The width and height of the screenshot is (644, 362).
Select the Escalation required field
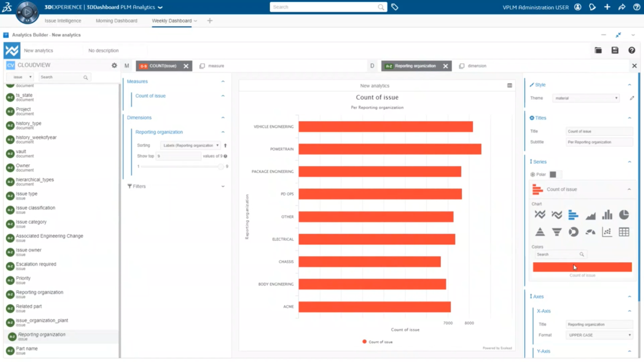(x=61, y=265)
